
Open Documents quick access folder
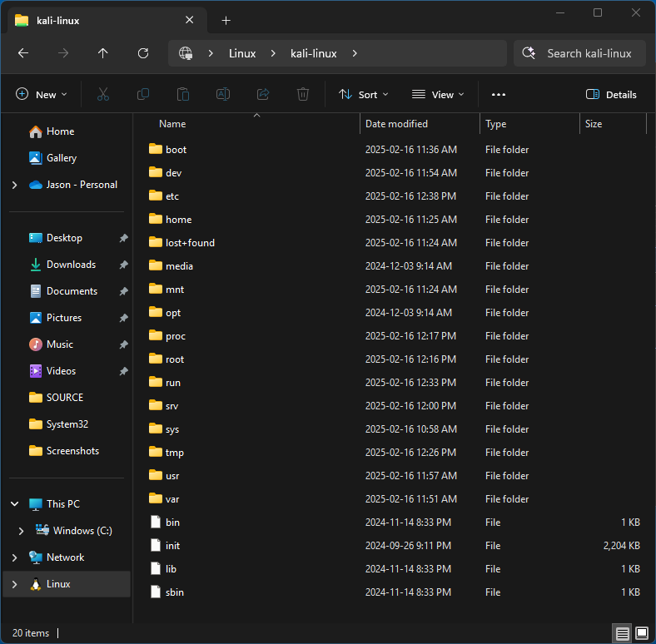click(x=67, y=291)
